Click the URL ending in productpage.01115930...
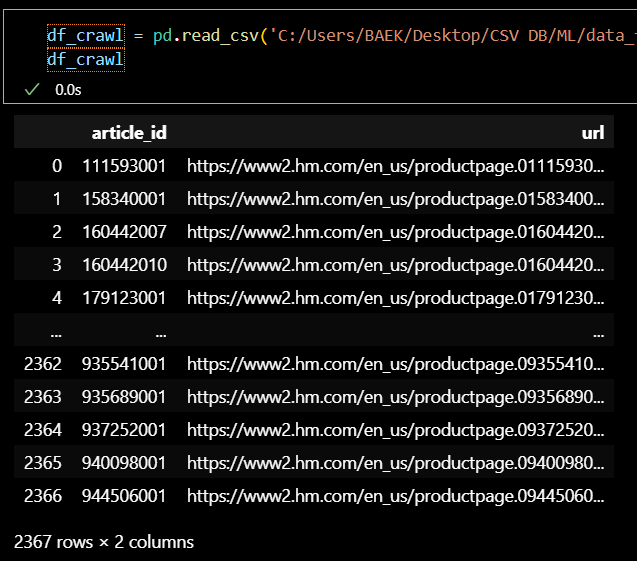The image size is (637, 561). click(x=396, y=166)
